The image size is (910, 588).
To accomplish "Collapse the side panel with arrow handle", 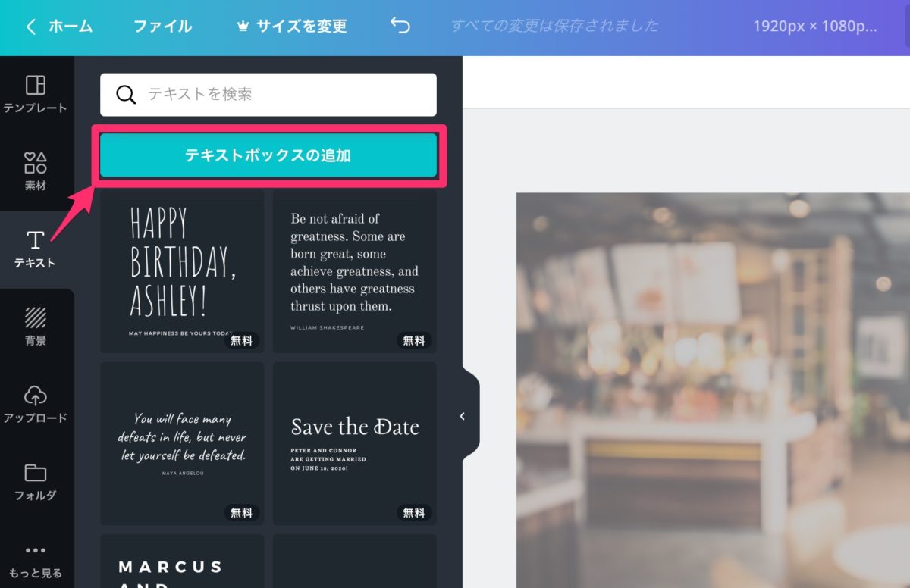I will [x=463, y=416].
